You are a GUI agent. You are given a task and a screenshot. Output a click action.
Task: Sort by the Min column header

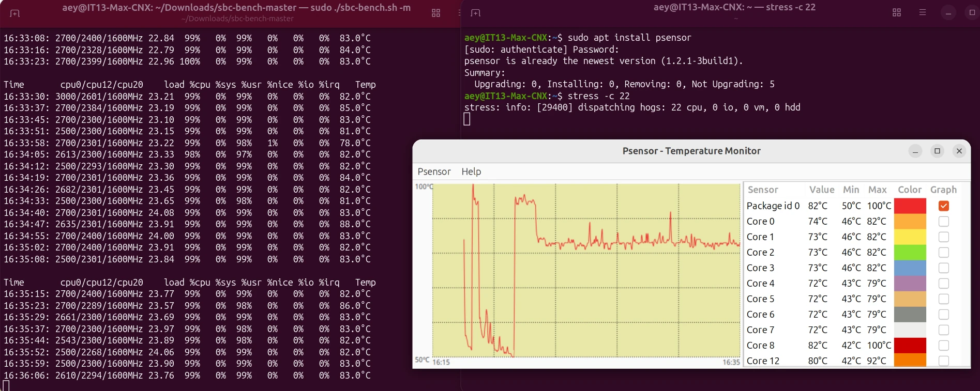851,190
